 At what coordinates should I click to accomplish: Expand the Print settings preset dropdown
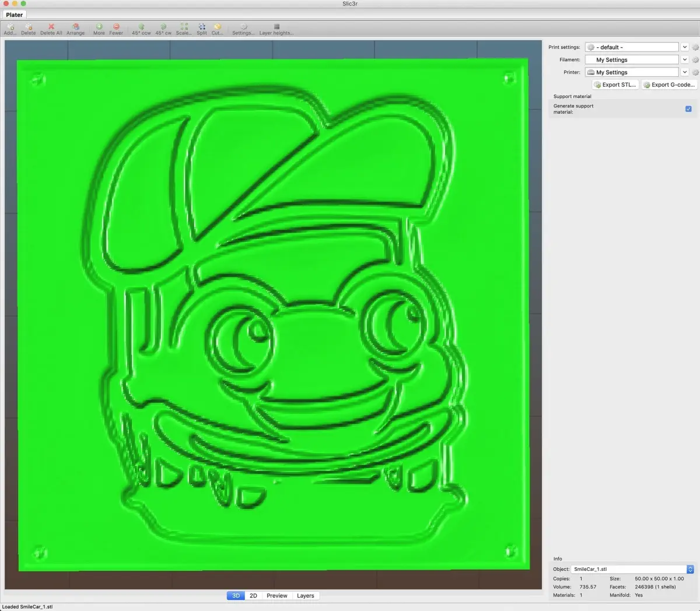pos(685,47)
